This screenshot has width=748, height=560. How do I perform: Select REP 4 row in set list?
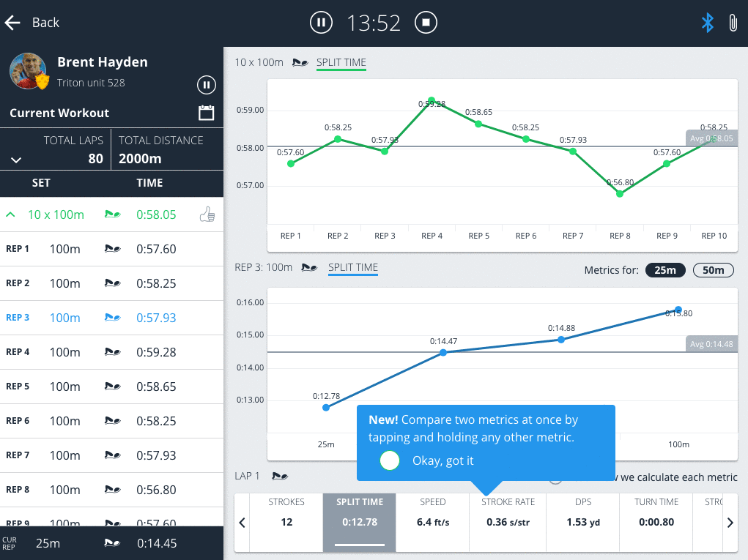[111, 352]
